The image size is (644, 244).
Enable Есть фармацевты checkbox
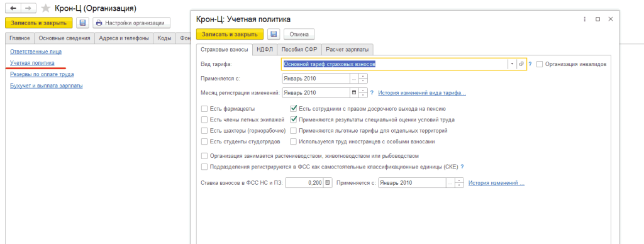click(x=204, y=109)
